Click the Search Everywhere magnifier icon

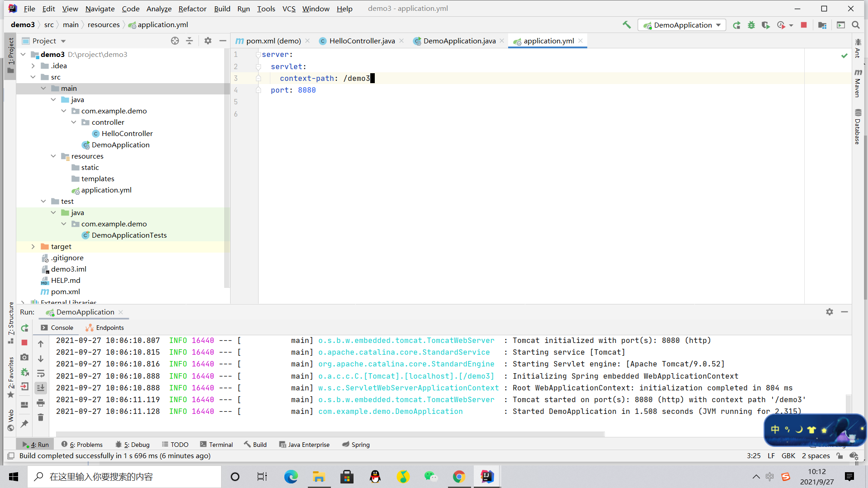[x=856, y=25]
